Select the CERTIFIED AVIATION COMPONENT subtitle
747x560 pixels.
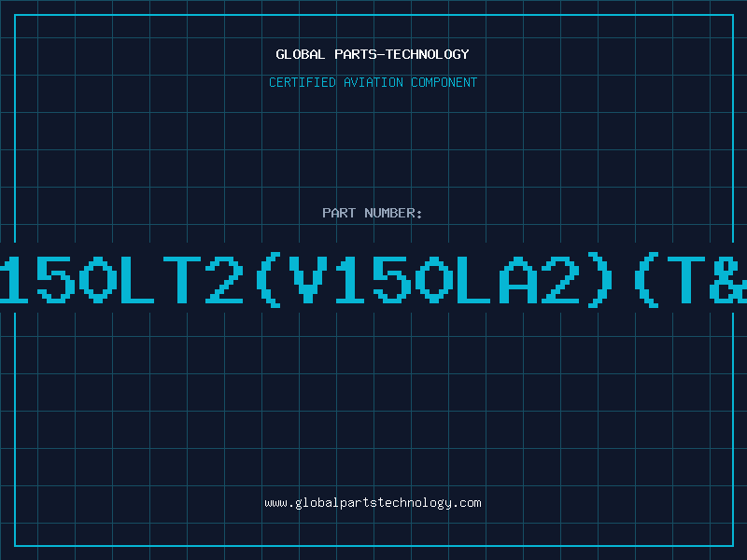(373, 82)
